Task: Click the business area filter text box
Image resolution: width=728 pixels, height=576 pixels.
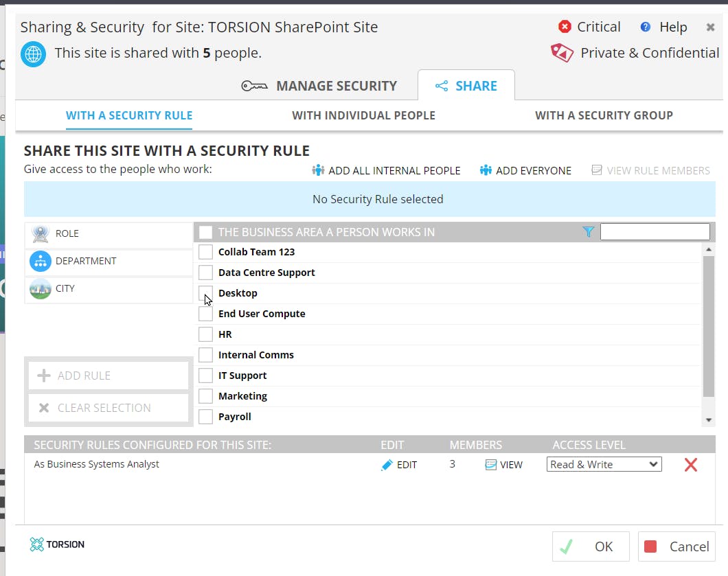Action: pos(655,232)
